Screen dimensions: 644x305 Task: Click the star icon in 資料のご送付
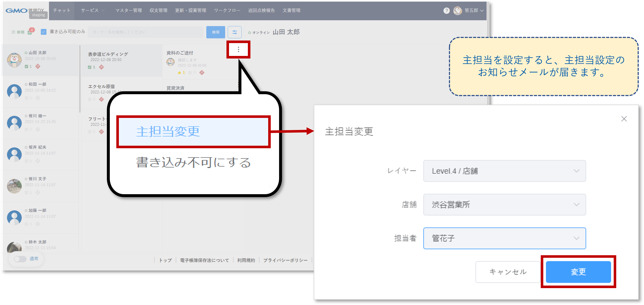pos(179,72)
